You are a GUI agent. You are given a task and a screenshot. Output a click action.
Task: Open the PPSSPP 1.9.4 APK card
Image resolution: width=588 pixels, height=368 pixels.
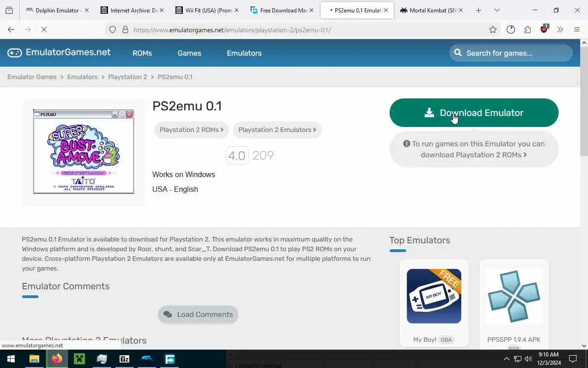click(x=514, y=304)
